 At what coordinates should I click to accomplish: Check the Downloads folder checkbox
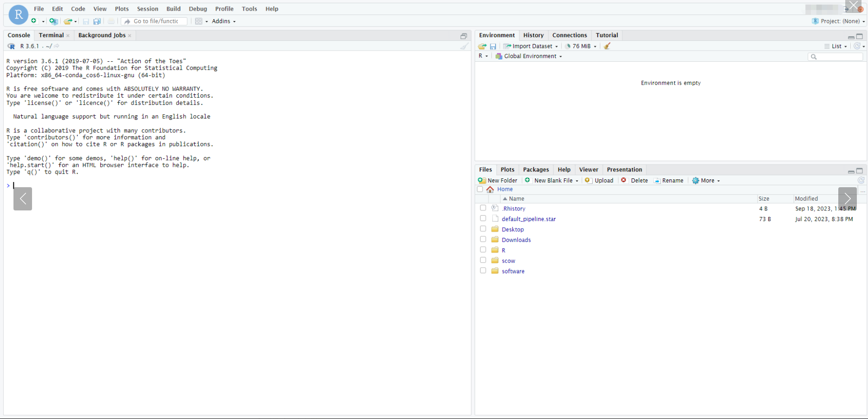coord(483,239)
